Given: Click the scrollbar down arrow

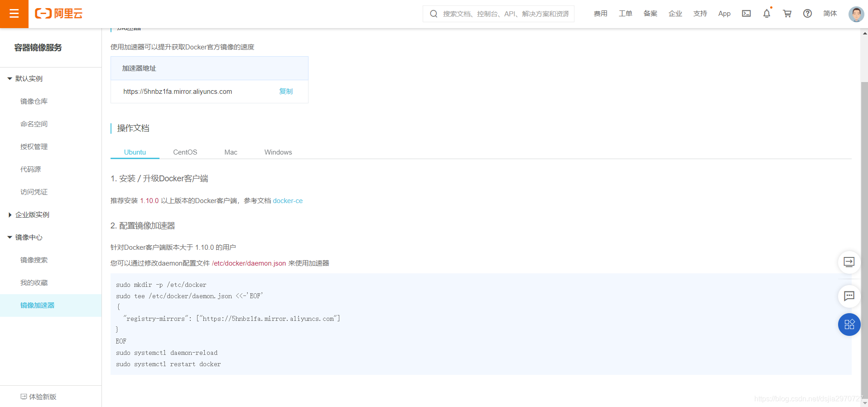Looking at the screenshot, I should (864, 402).
